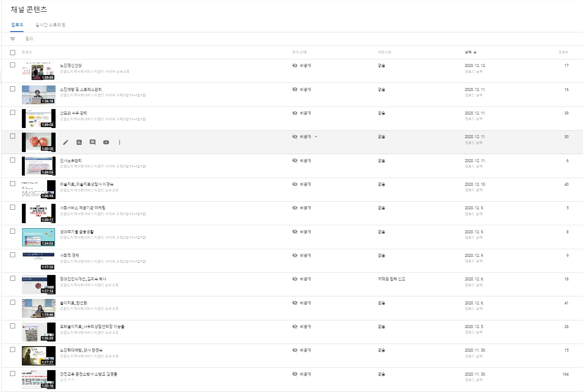The width and height of the screenshot is (583, 392).
Task: Click the pencil edit details icon
Action: pos(66,142)
